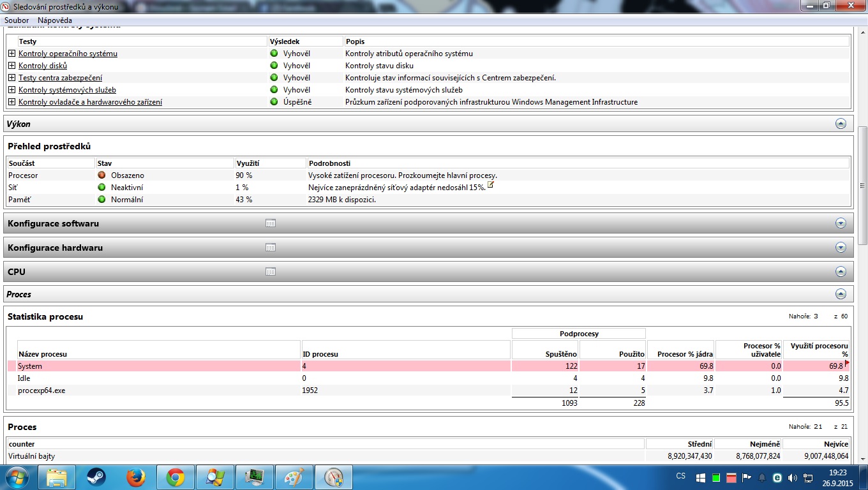The image size is (868, 490).
Task: Open the 'Kontroly disků' link
Action: point(43,66)
